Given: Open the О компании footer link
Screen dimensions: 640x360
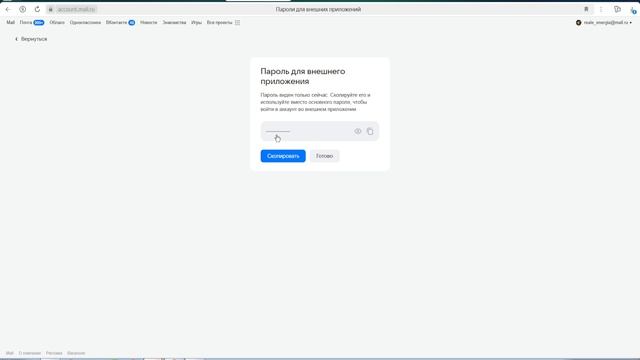Looking at the screenshot, I should 29,353.
